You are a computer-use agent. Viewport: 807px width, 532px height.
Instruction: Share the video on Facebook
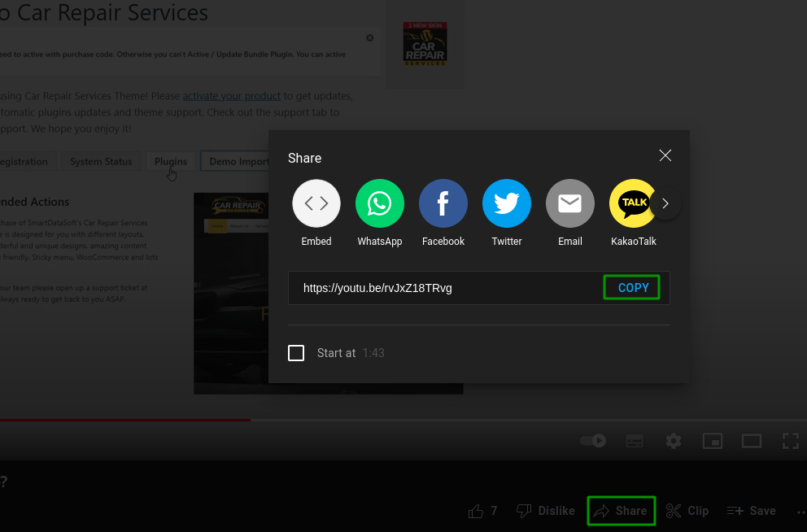coord(443,203)
